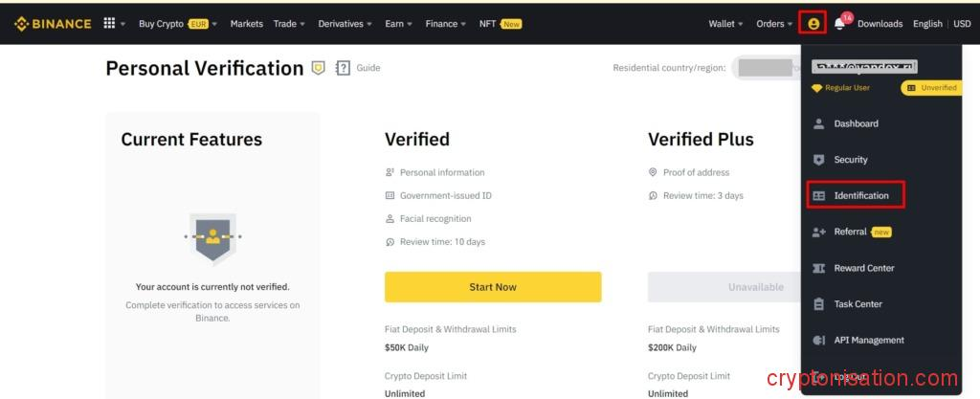Open the apps grid menu icon
980x399 pixels.
point(109,24)
